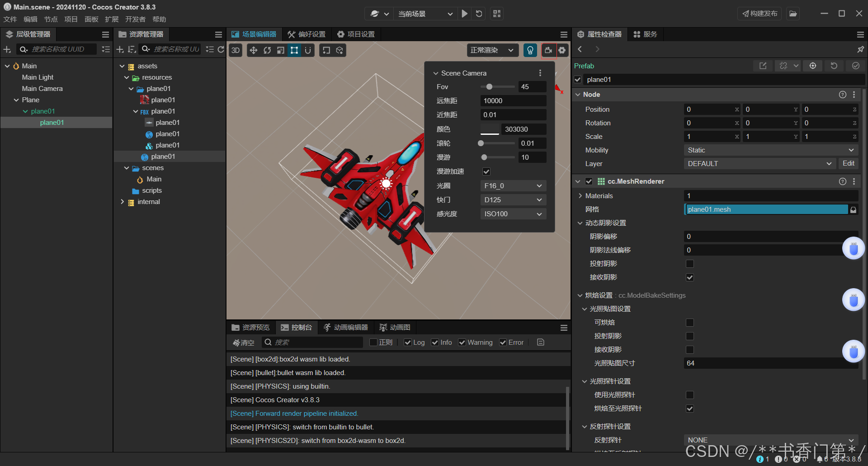The height and width of the screenshot is (466, 868).
Task: Toggle the console Error filter checkbox
Action: coord(503,342)
